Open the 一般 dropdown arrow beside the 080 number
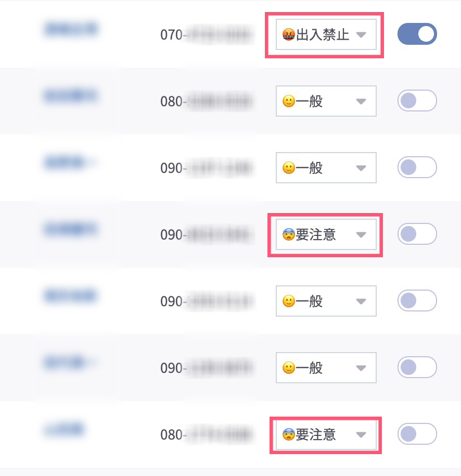The image size is (461, 476). (x=361, y=102)
